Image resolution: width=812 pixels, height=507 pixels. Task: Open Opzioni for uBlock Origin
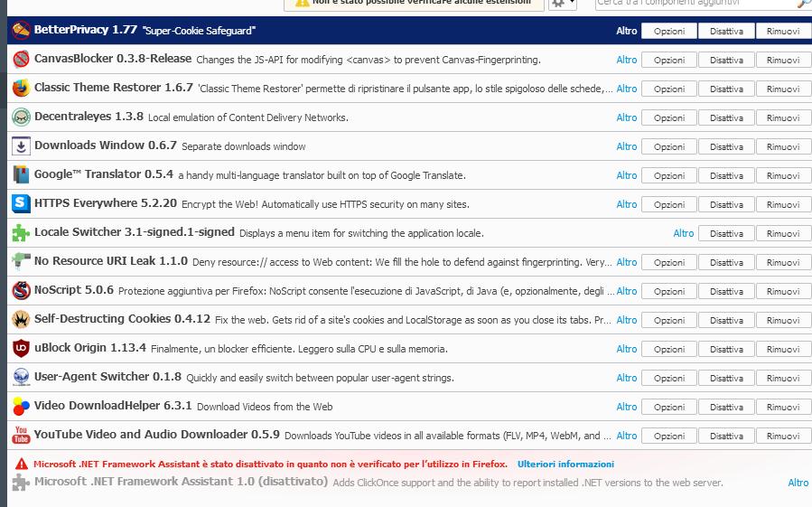click(x=669, y=350)
